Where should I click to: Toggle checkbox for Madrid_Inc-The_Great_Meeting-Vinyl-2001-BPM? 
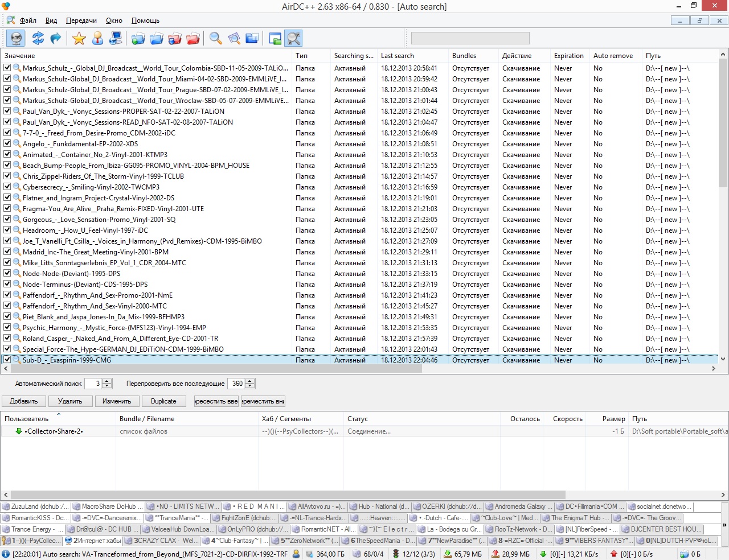click(x=7, y=252)
